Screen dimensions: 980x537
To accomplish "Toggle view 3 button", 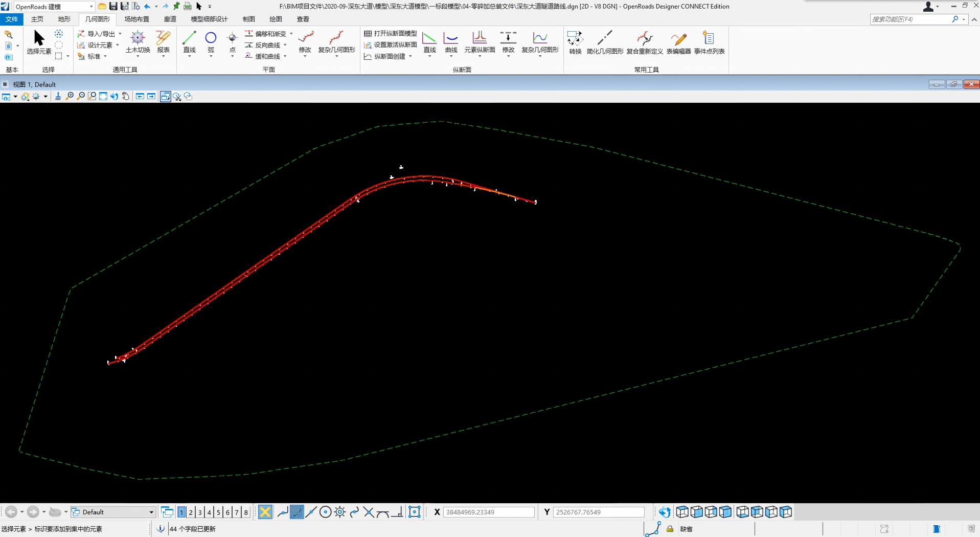I will [x=200, y=512].
